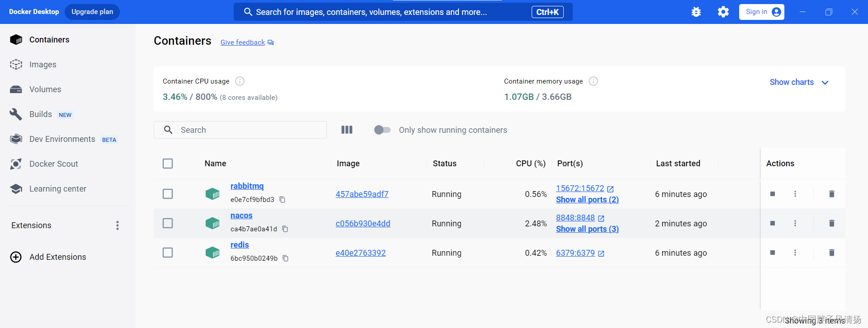This screenshot has width=868, height=328.
Task: Open image 457abe59adf7
Action: tap(362, 194)
